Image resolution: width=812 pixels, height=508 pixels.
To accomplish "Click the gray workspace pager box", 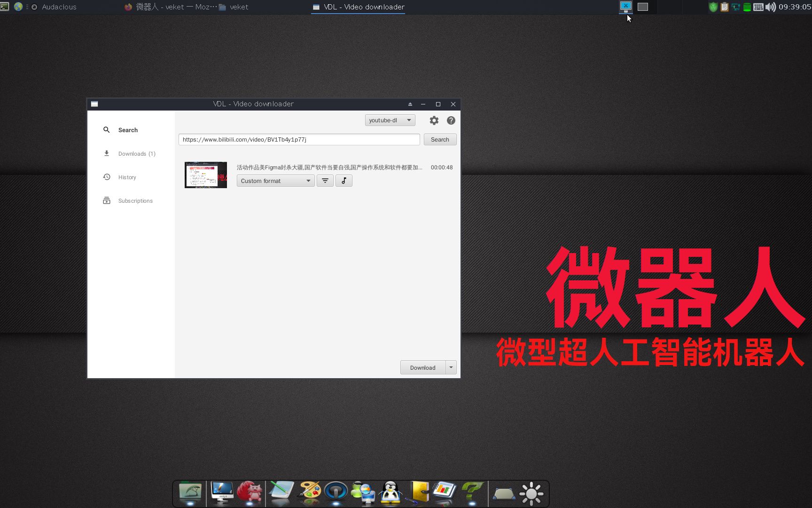I will click(x=642, y=7).
